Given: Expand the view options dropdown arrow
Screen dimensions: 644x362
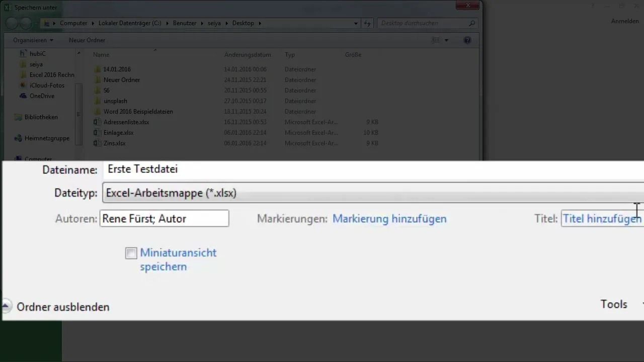Looking at the screenshot, I should tap(446, 40).
